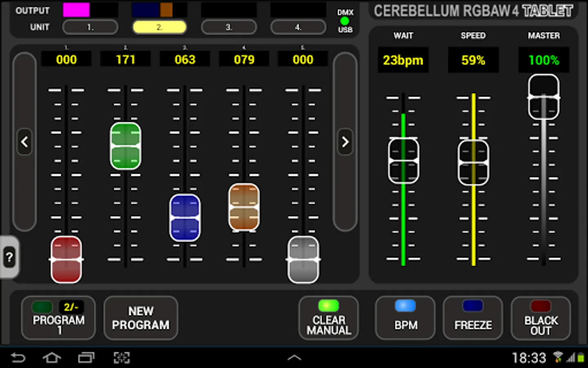Open the PROGRAM 1 button

[58, 318]
